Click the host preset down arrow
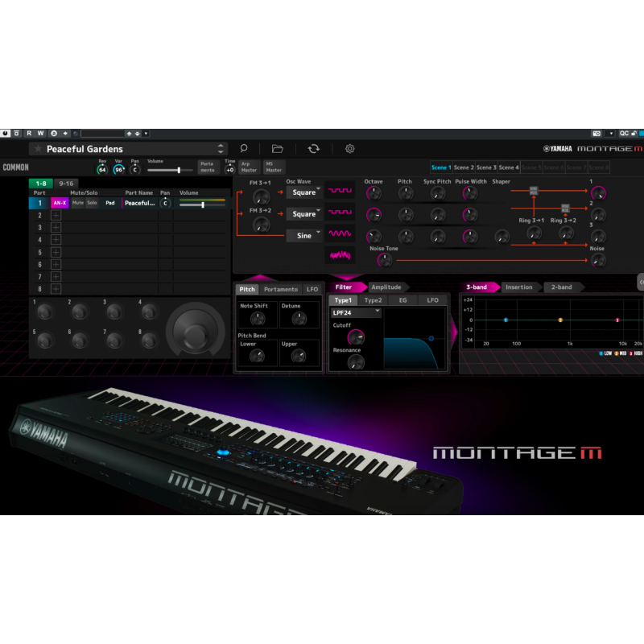The image size is (644, 644). pos(137,134)
